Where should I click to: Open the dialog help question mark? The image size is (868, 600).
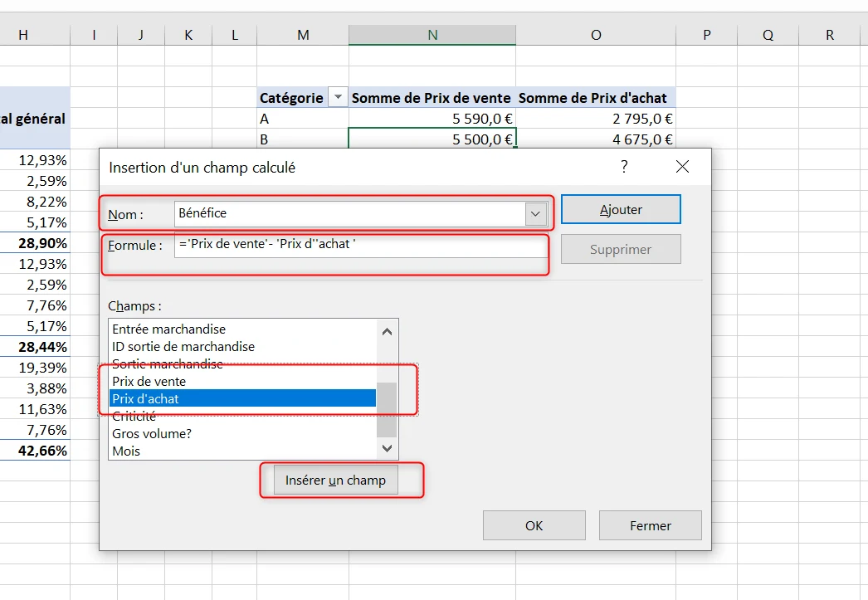(624, 167)
